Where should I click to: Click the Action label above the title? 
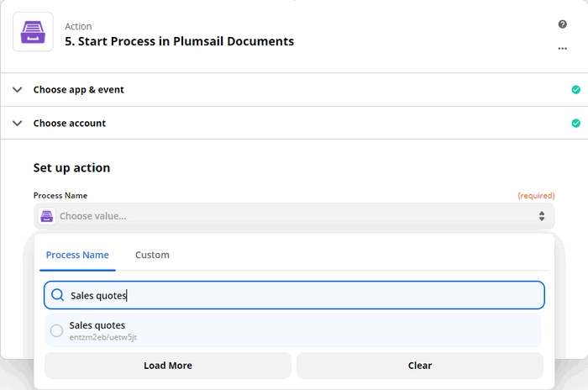click(78, 26)
